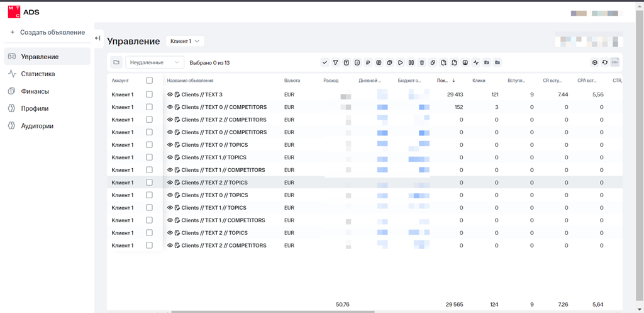Image resolution: width=644 pixels, height=313 pixels.
Task: Go to Финансы section
Action: 35,91
